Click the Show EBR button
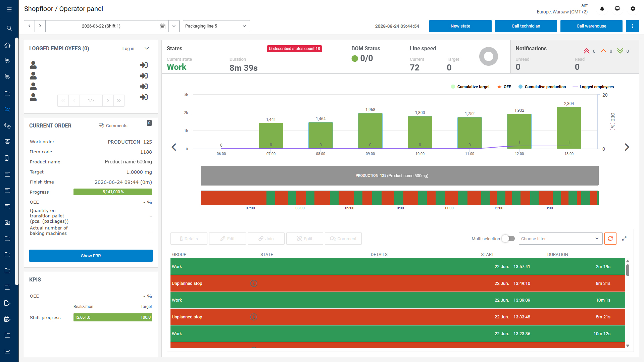The width and height of the screenshot is (644, 362). [x=91, y=256]
